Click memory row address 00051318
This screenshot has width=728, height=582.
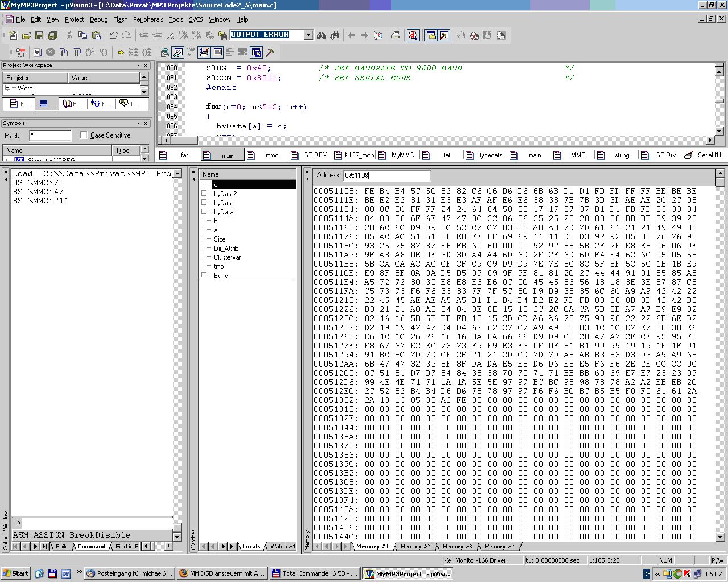[336, 409]
